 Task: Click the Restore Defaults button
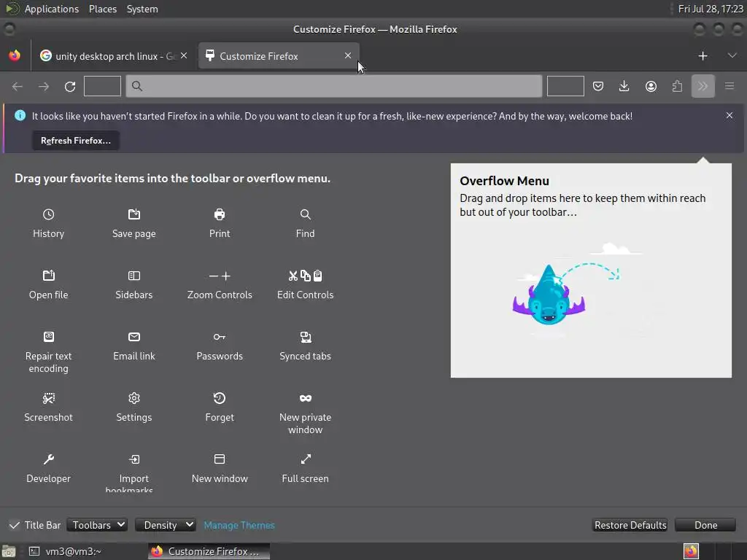pyautogui.click(x=630, y=525)
